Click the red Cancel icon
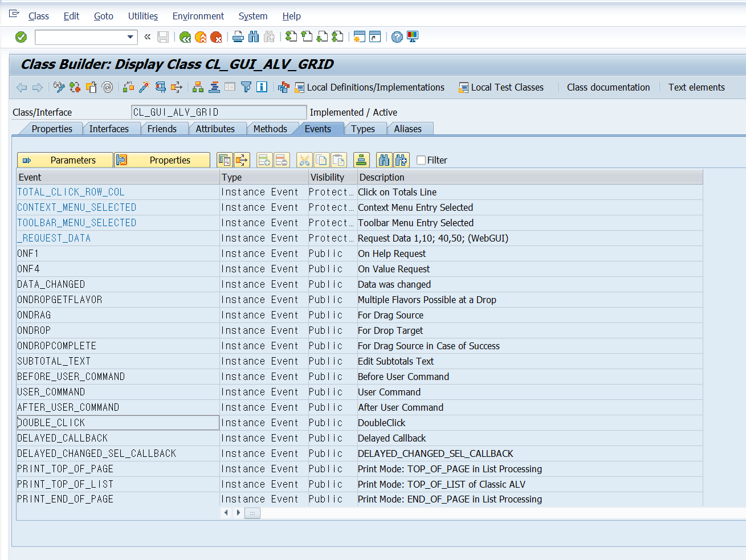 pos(216,37)
